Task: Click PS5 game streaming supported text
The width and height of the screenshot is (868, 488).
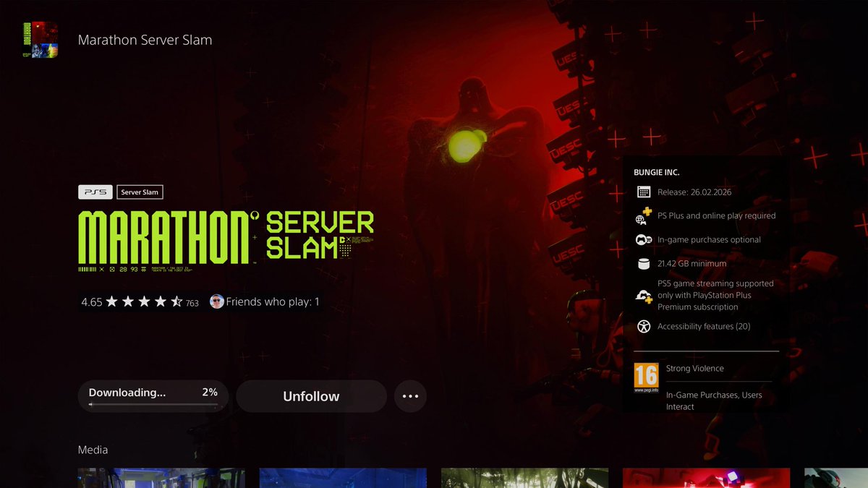Action: 715,295
